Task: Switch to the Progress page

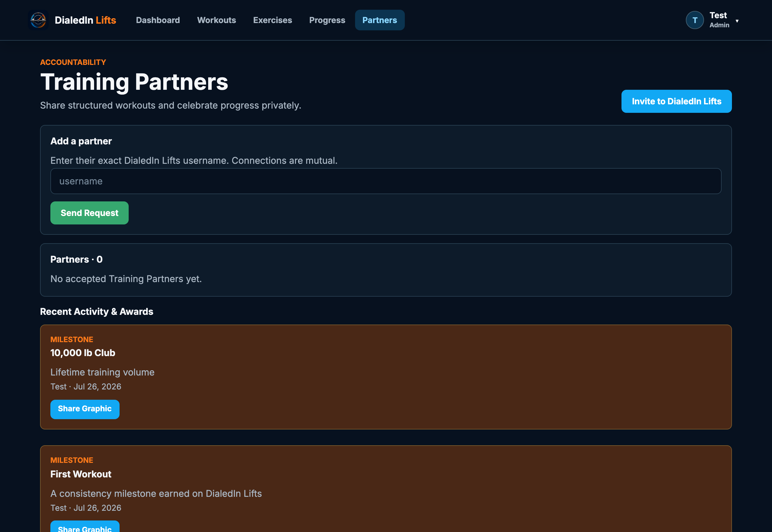Action: click(327, 20)
